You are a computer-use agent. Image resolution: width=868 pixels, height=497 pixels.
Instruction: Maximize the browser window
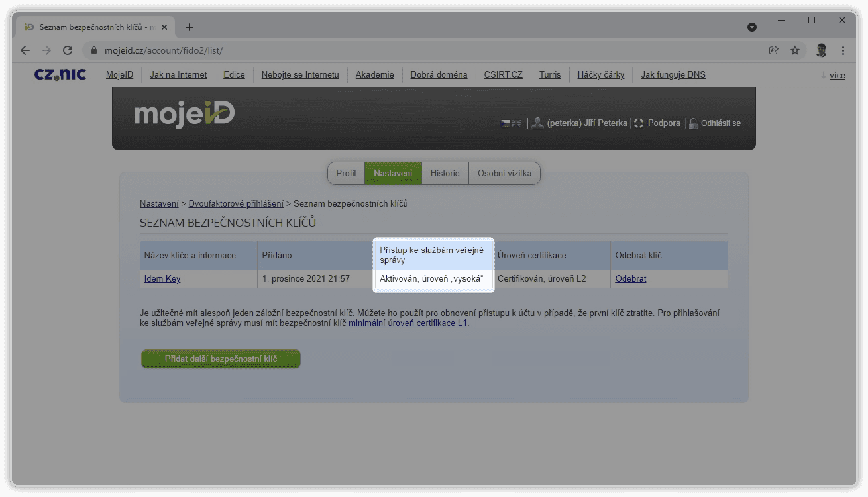pyautogui.click(x=812, y=21)
